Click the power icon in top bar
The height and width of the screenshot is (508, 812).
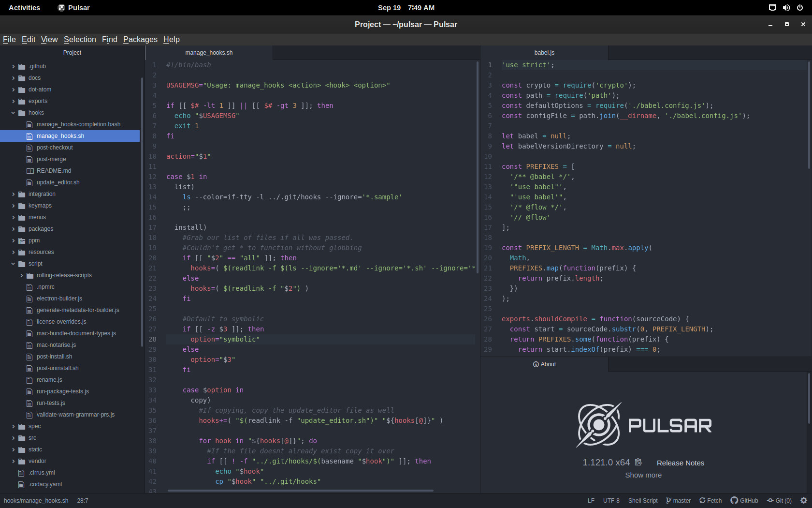tap(800, 8)
